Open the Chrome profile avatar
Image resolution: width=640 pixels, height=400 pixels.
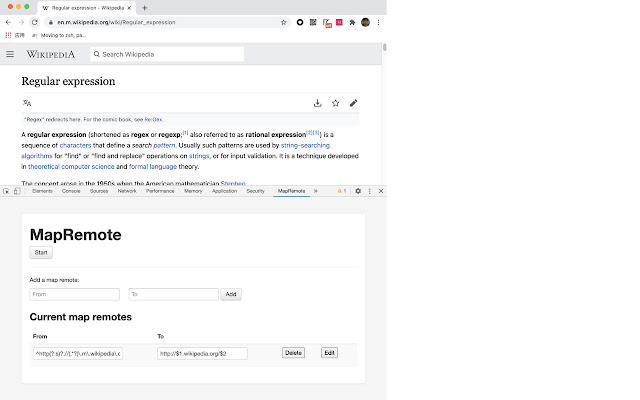coord(365,22)
